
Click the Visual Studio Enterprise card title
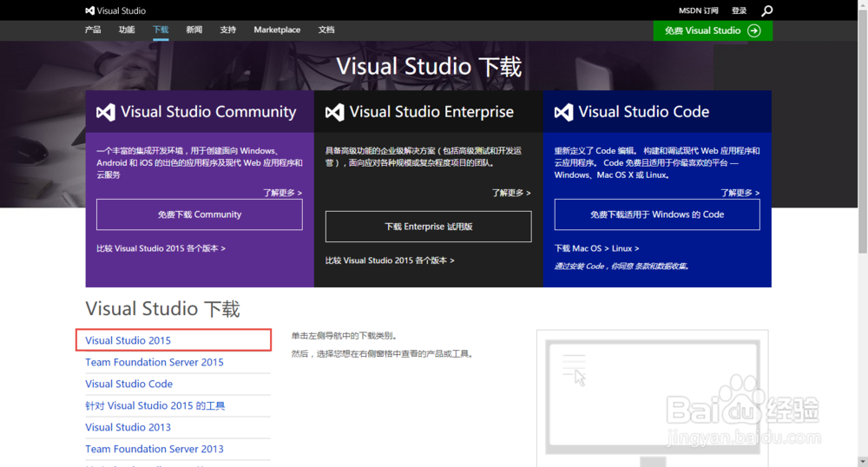coord(431,112)
